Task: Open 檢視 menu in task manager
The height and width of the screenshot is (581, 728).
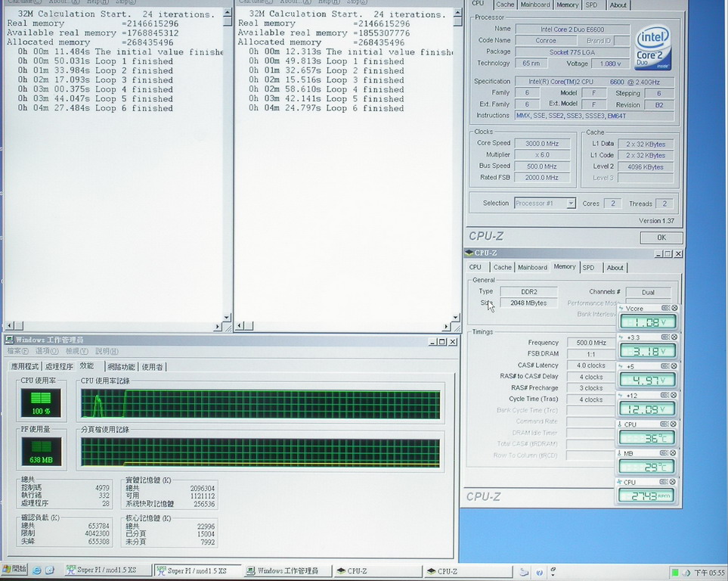Action: click(76, 351)
